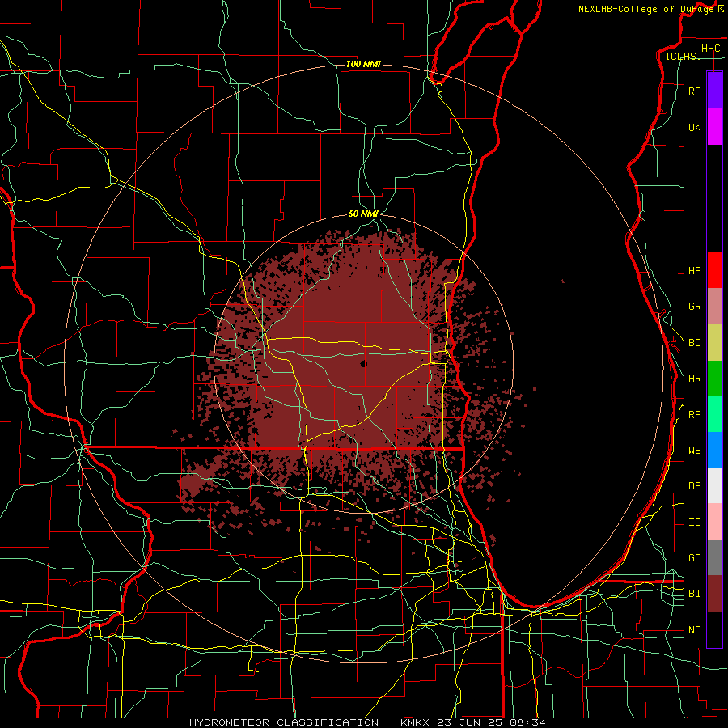Click the IC label text in legend
728x728 pixels.
click(x=694, y=523)
